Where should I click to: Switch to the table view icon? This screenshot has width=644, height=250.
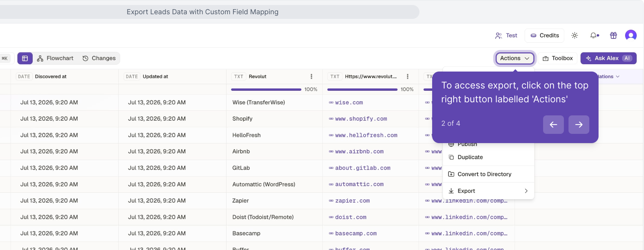coord(25,58)
